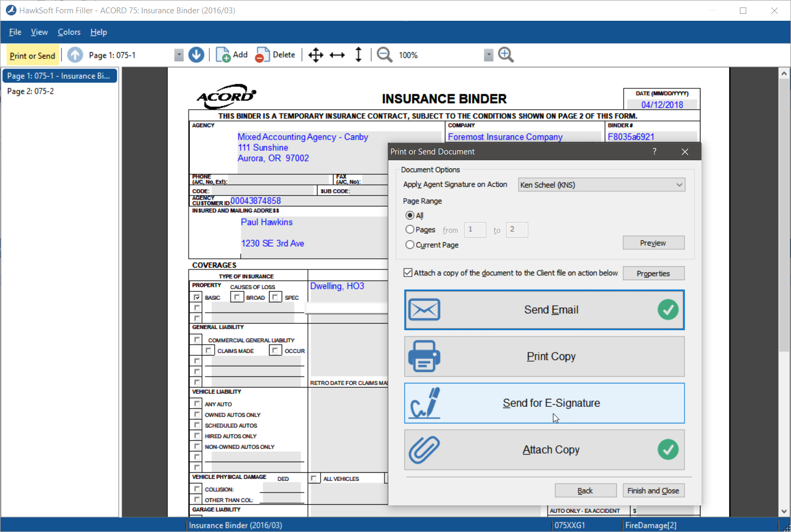Click status bar FireDamage[2] entry
The height and width of the screenshot is (532, 791).
[650, 525]
